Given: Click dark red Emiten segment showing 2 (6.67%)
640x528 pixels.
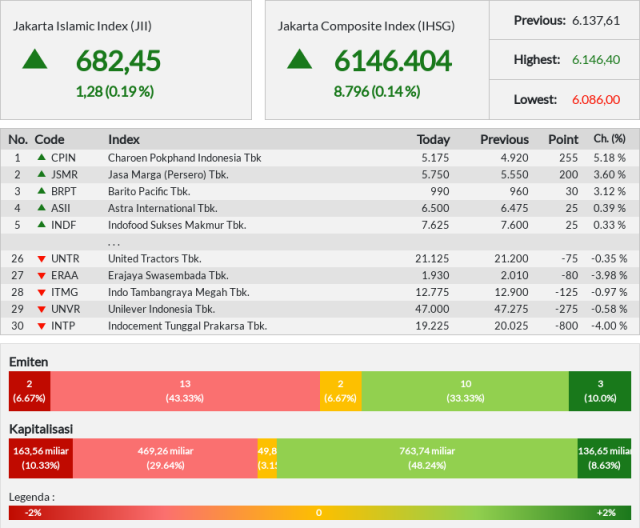Looking at the screenshot, I should pos(29,391).
